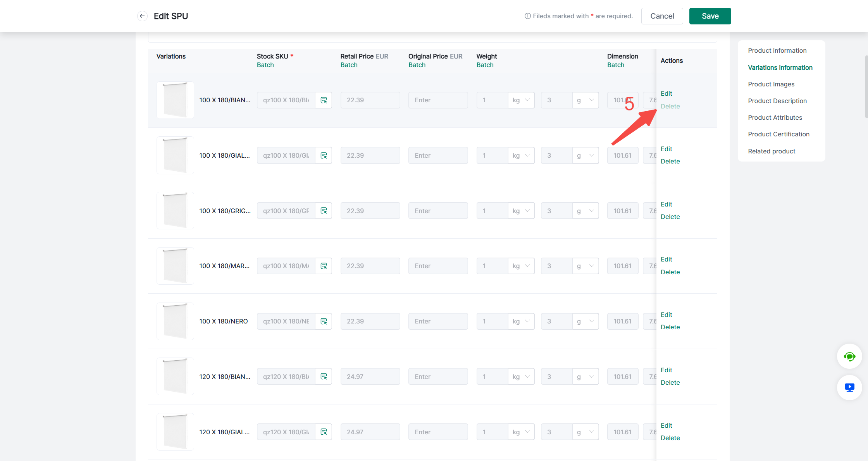Click SKU select icon for 100 X 180/NERO row
Viewport: 868px width, 461px height.
[324, 321]
